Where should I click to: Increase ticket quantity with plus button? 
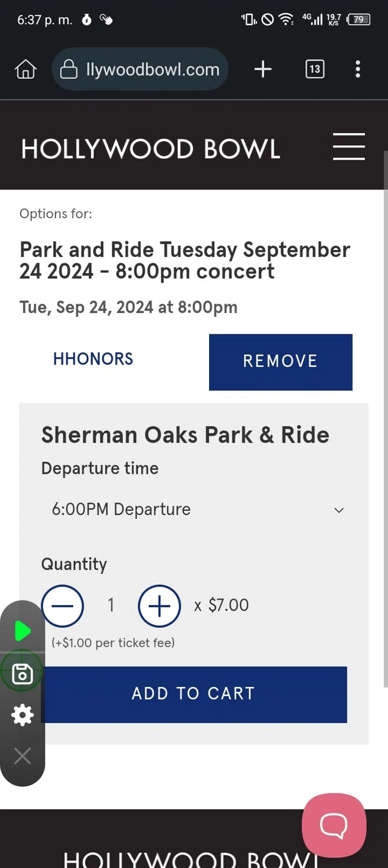(x=159, y=606)
